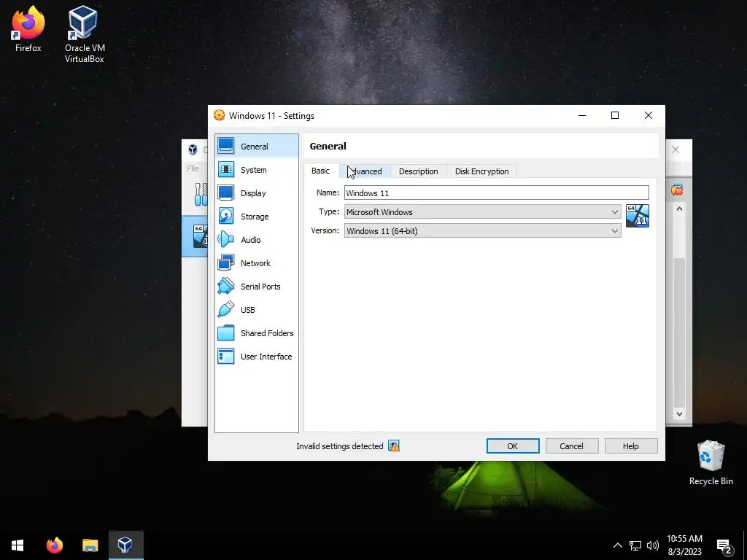Open the Storage settings icon
The width and height of the screenshot is (747, 560).
[x=226, y=216]
